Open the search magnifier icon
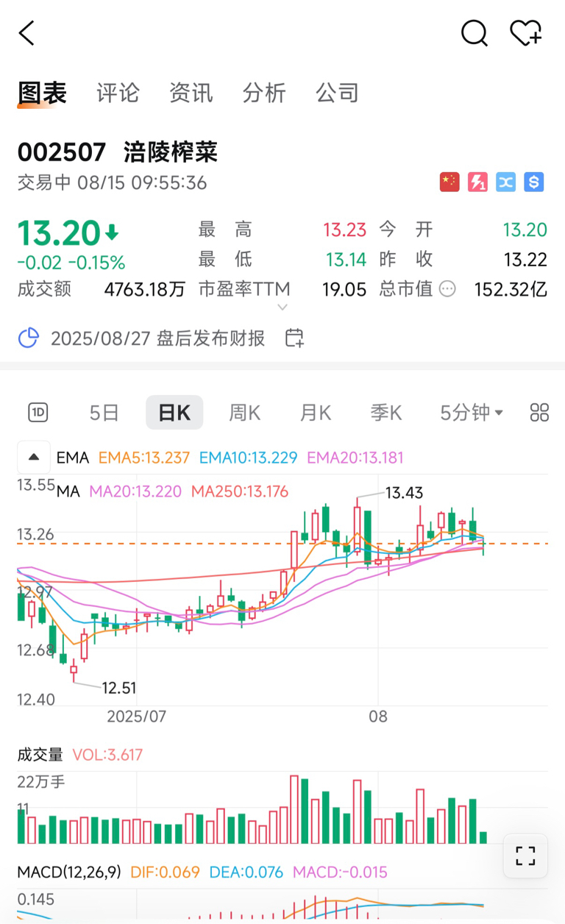 pyautogui.click(x=474, y=33)
